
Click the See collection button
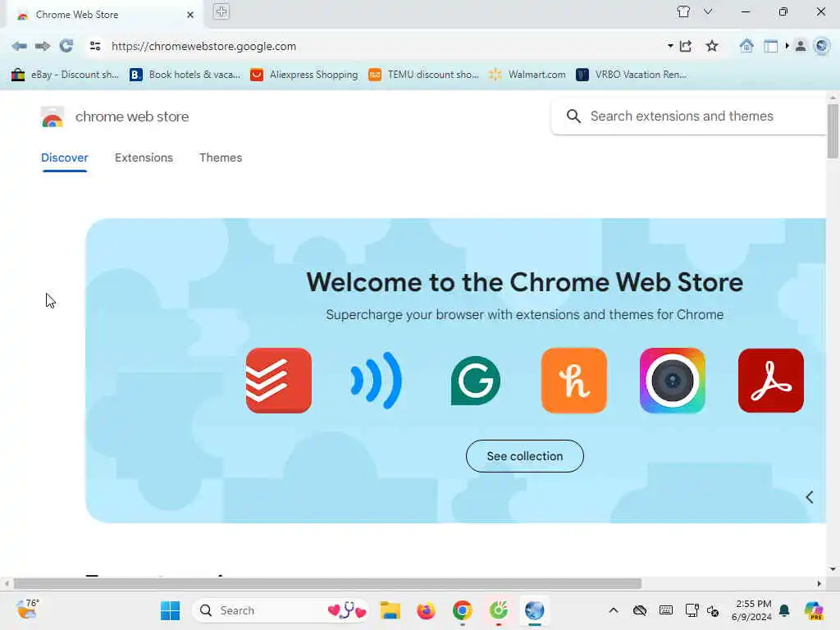525,456
